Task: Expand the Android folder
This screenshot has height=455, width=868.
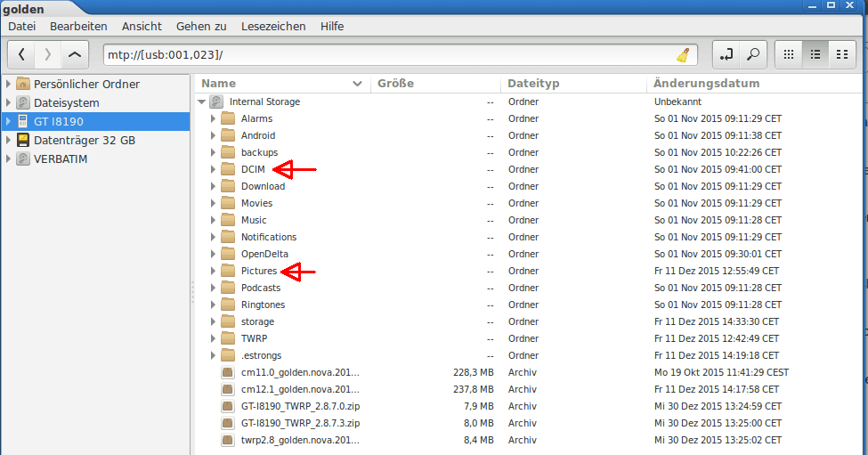Action: point(213,135)
